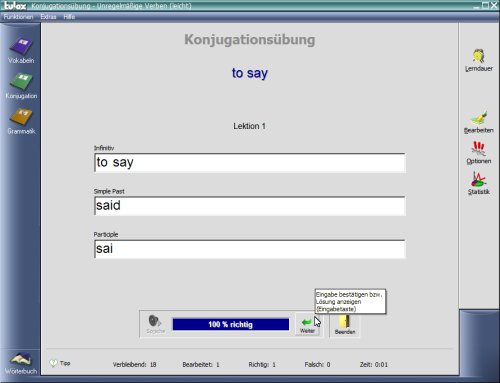This screenshot has height=383, width=500.
Task: Open the Extras menu
Action: pyautogui.click(x=48, y=17)
